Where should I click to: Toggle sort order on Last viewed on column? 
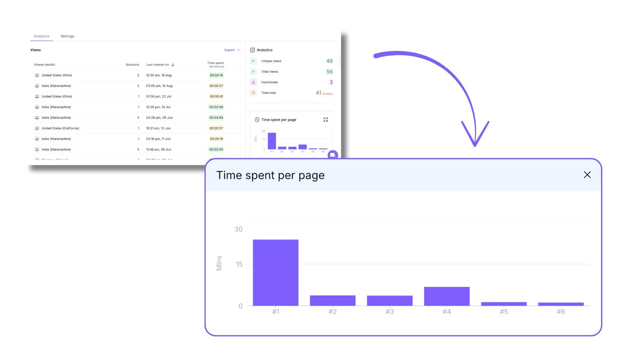click(x=173, y=64)
